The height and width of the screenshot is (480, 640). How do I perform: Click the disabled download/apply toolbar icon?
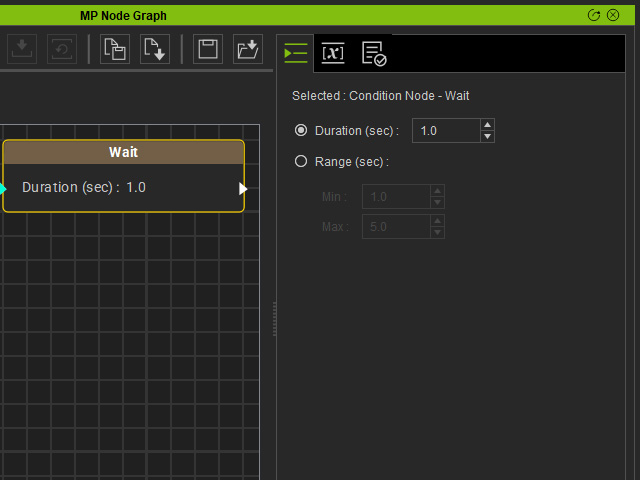[x=22, y=49]
